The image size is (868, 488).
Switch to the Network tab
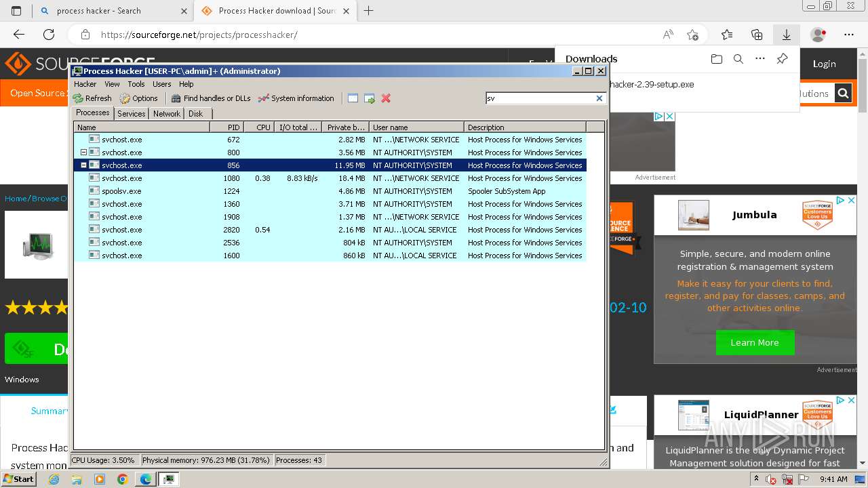pyautogui.click(x=167, y=114)
